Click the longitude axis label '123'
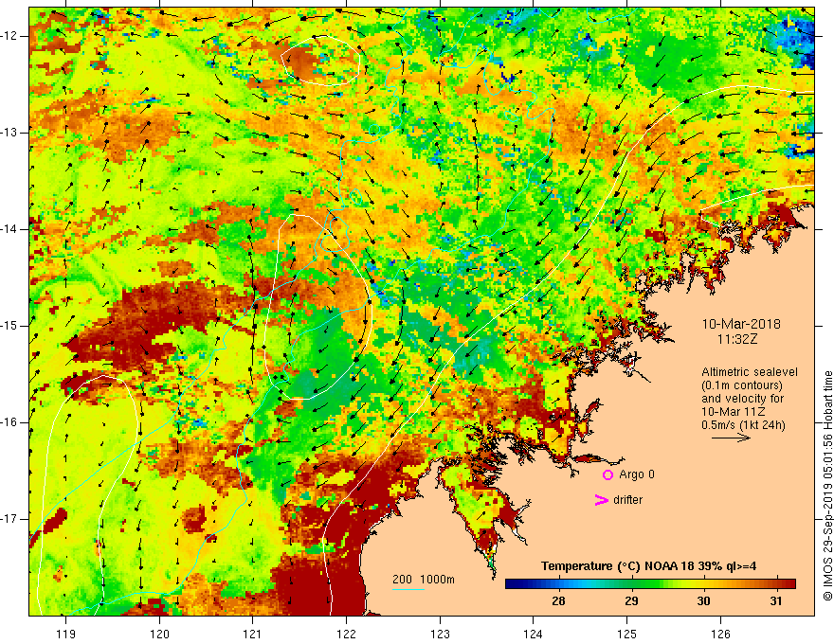 pyautogui.click(x=440, y=634)
